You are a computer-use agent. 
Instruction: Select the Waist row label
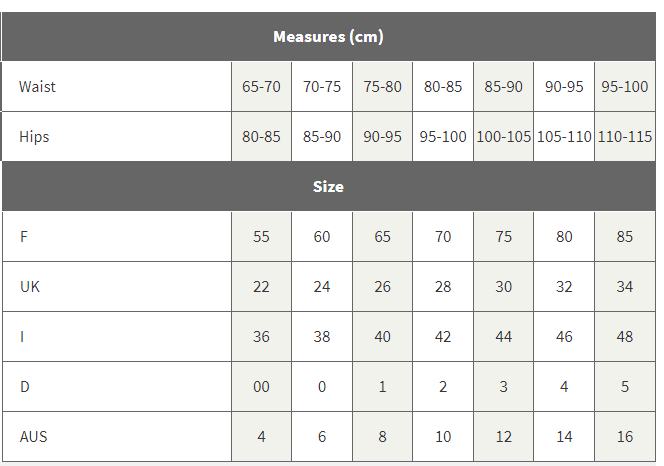point(37,87)
